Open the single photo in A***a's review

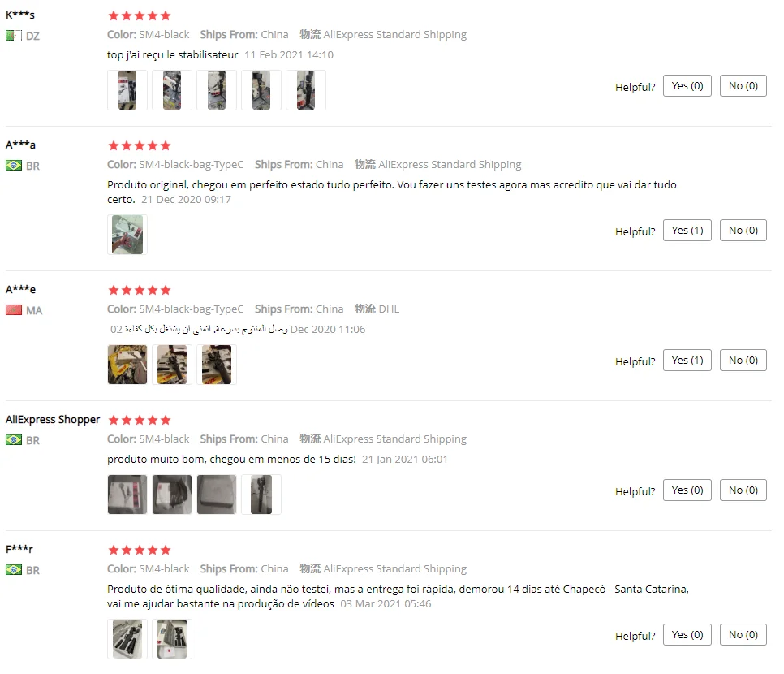coord(127,235)
